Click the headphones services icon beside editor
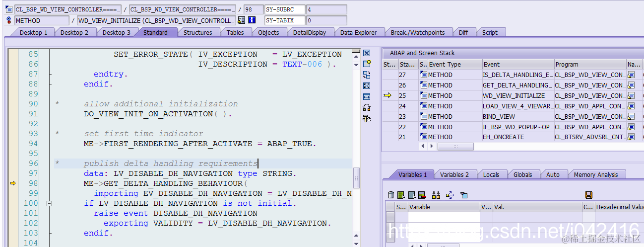Screen dimensions: 644x247 coord(367,107)
